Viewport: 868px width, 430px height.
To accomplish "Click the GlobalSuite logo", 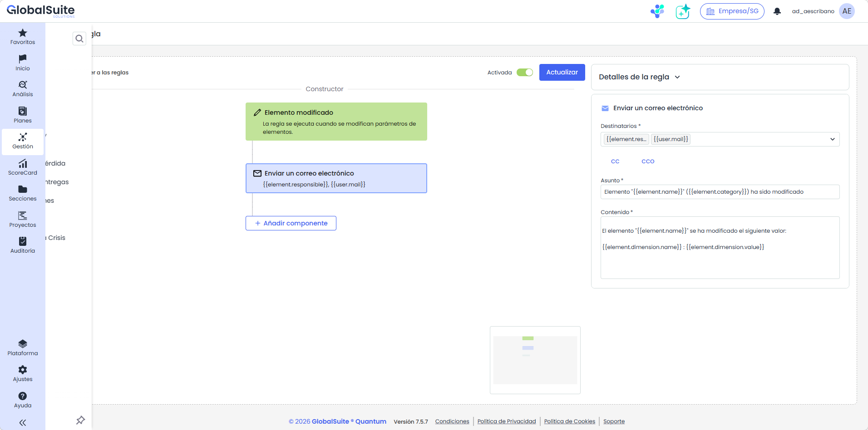I will point(41,10).
